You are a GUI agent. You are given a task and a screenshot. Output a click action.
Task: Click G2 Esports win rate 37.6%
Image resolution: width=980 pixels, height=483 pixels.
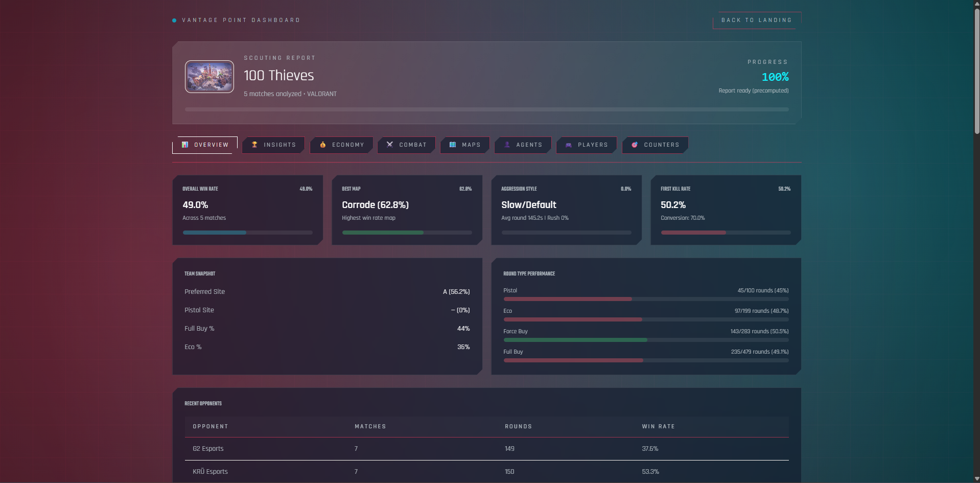[650, 449]
